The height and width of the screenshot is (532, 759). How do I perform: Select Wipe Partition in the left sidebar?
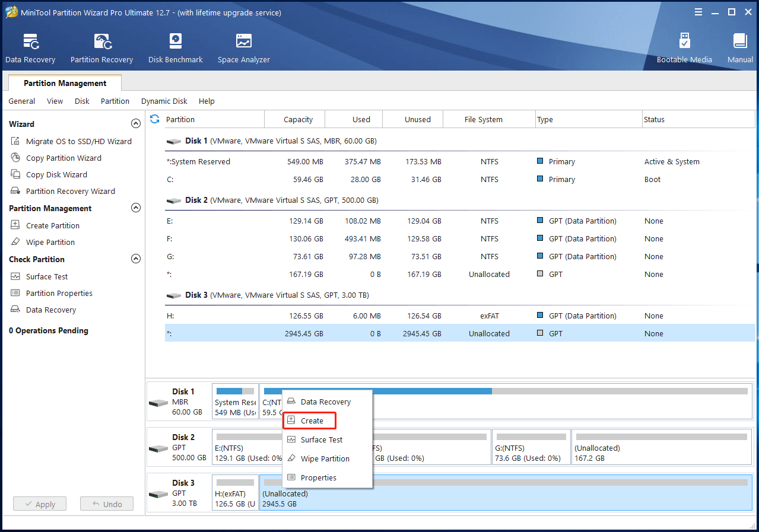click(50, 243)
